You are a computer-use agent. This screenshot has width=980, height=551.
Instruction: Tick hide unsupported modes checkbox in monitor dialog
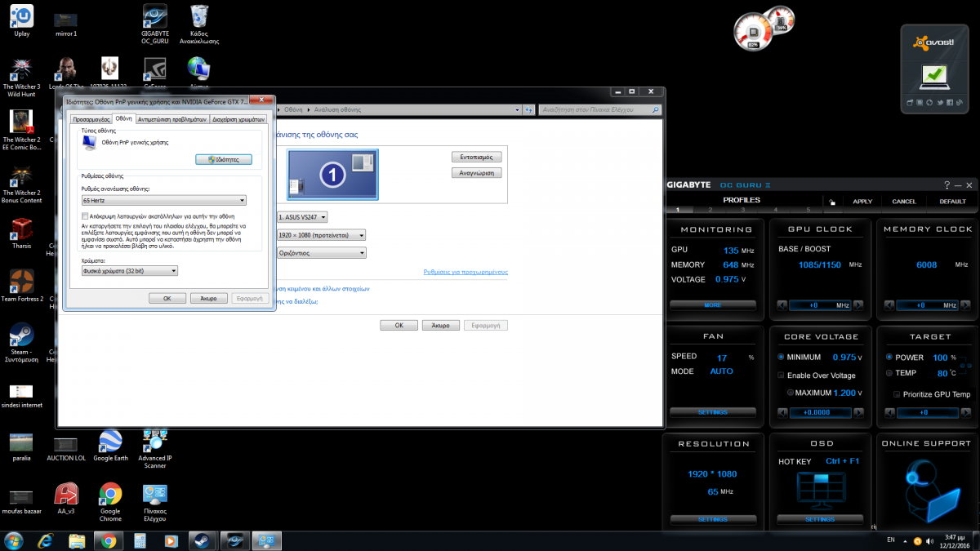point(85,216)
